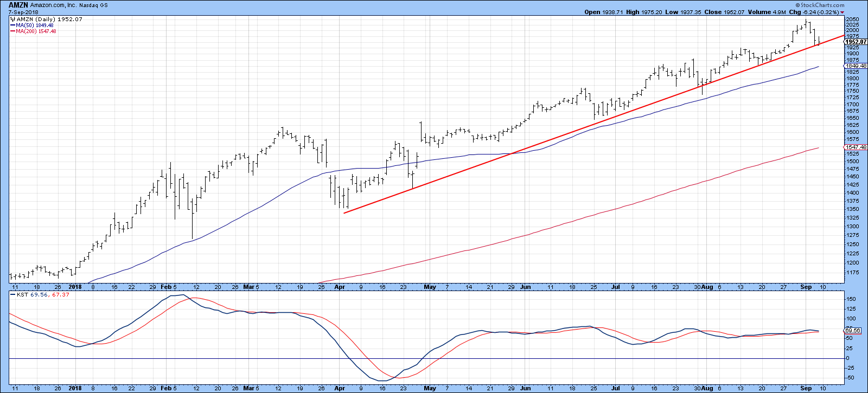Click the red MA(200) legend line swatch
Viewport: 868px width, 393px height.
point(13,31)
